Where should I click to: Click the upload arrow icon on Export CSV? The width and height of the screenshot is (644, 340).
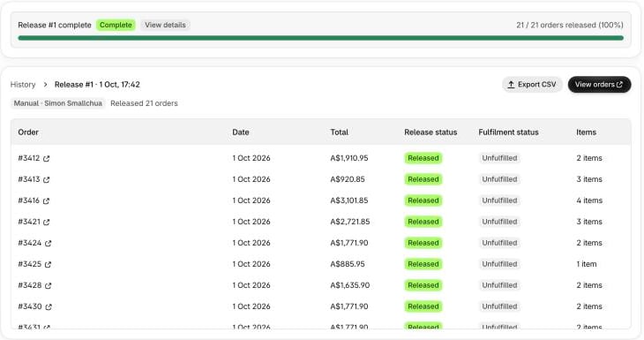[x=511, y=84]
